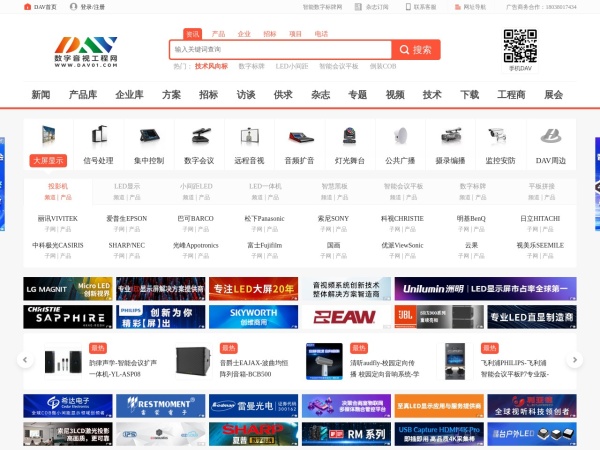Switch search type to 招标
600x450 pixels.
tap(270, 34)
